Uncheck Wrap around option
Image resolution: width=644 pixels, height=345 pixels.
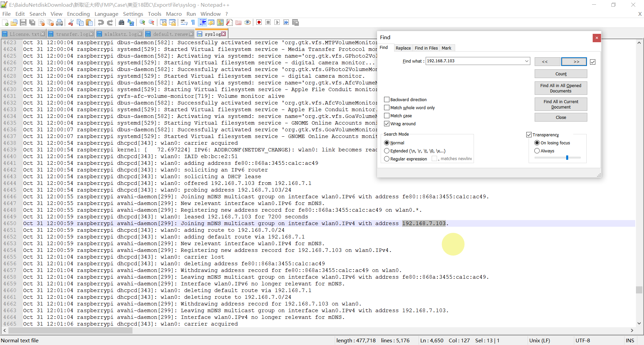(387, 124)
